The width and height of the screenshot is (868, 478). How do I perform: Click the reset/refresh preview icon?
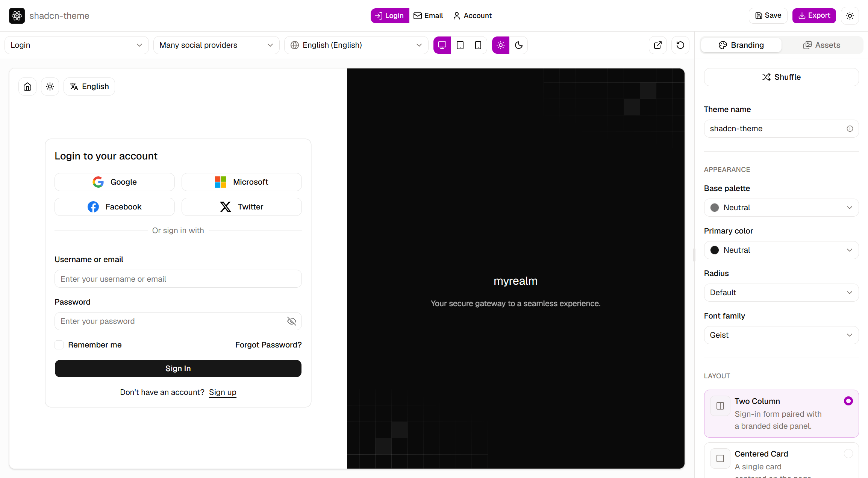pos(680,45)
